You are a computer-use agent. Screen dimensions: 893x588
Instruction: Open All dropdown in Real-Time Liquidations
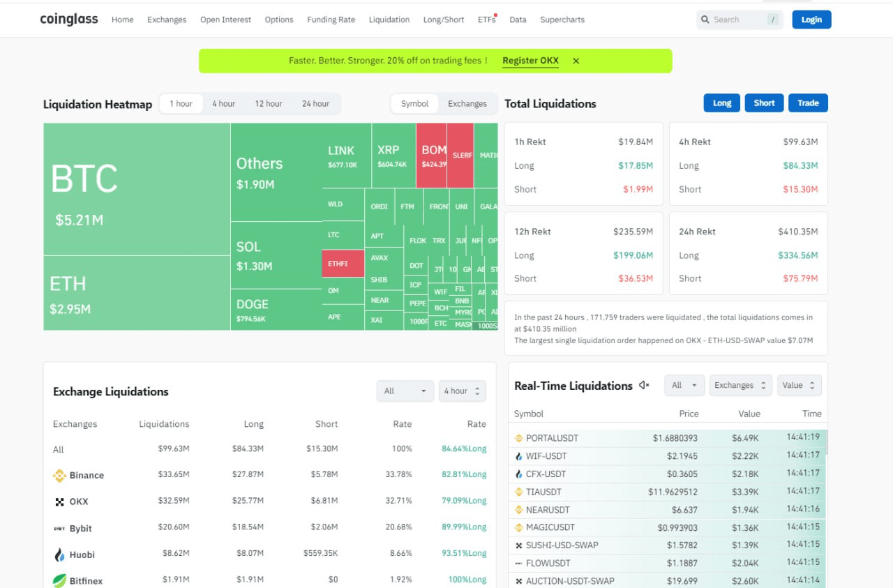[684, 385]
